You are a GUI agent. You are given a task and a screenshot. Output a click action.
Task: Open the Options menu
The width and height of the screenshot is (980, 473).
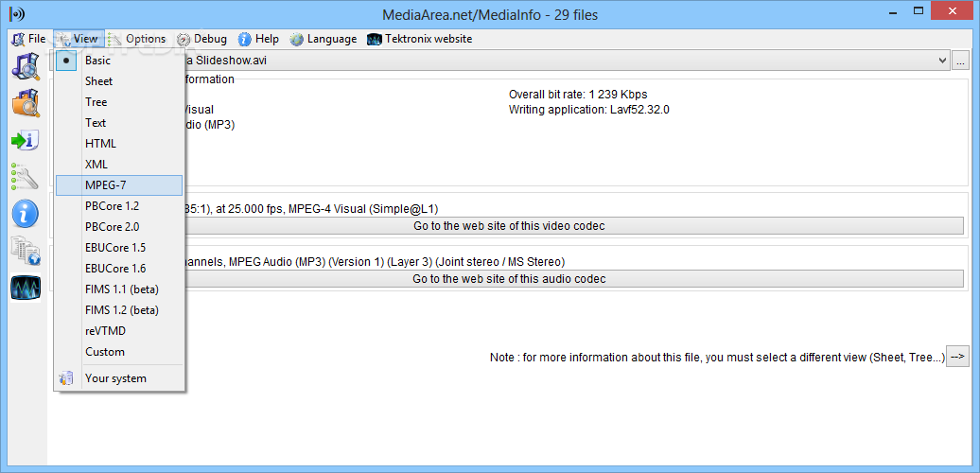(137, 39)
